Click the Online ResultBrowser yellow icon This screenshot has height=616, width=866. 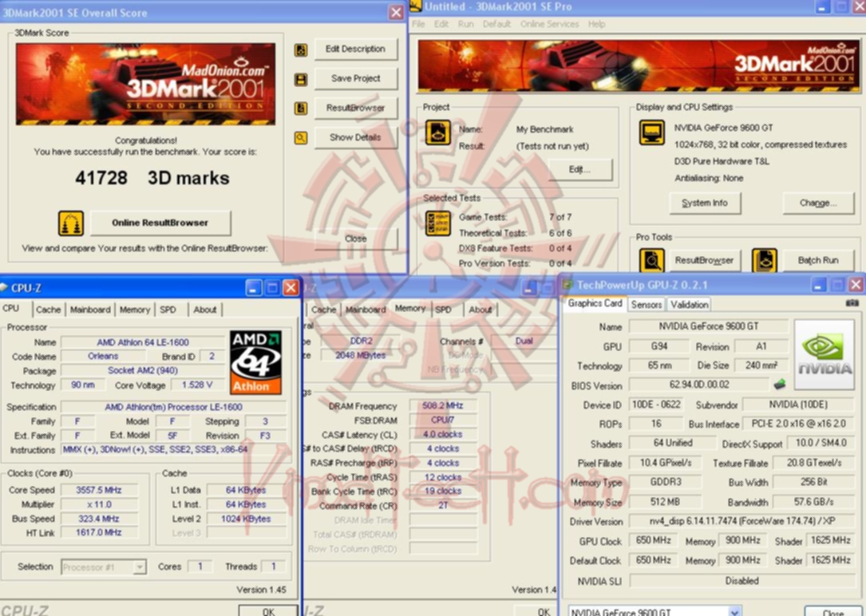[71, 223]
